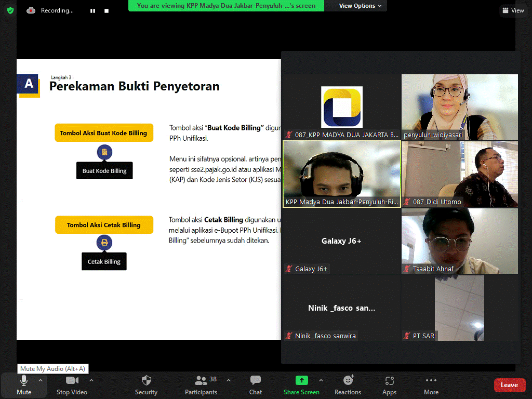The height and width of the screenshot is (399, 532).
Task: Open the More options menu
Action: pos(431,385)
